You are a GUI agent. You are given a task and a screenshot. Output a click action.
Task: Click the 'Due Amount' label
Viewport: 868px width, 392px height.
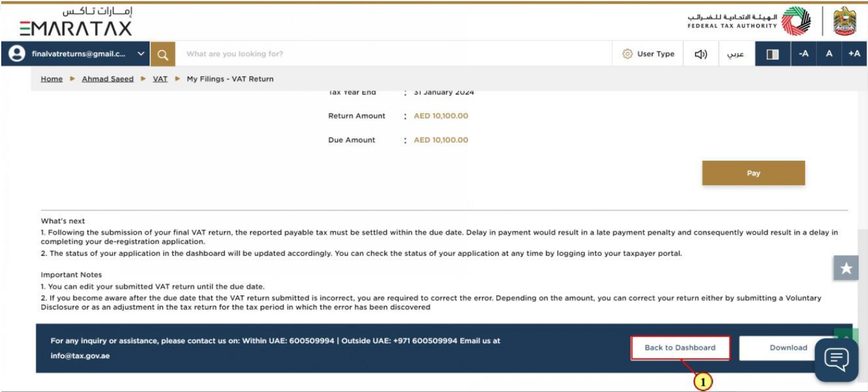[x=352, y=140]
